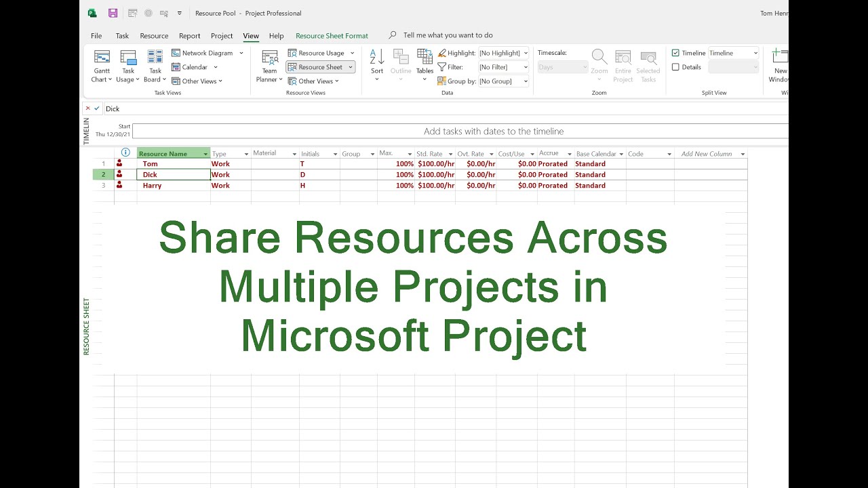The height and width of the screenshot is (488, 868).
Task: Open Other Views in Resource Views group
Action: (x=313, y=81)
